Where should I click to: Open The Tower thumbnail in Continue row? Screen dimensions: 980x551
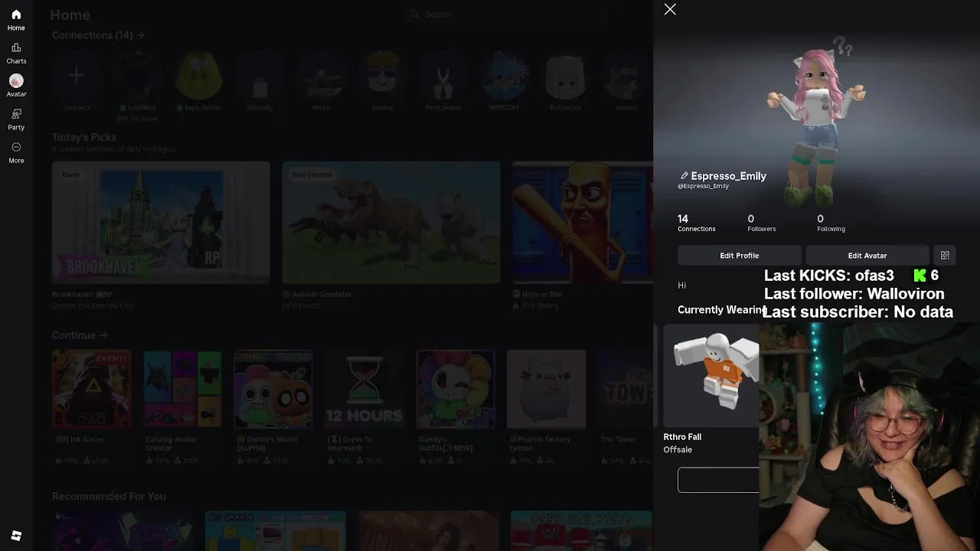click(x=626, y=390)
